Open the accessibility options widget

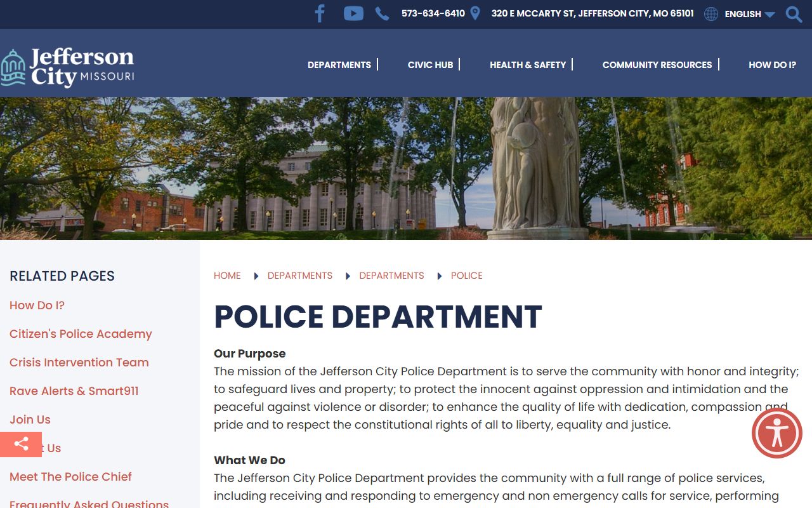pyautogui.click(x=777, y=433)
